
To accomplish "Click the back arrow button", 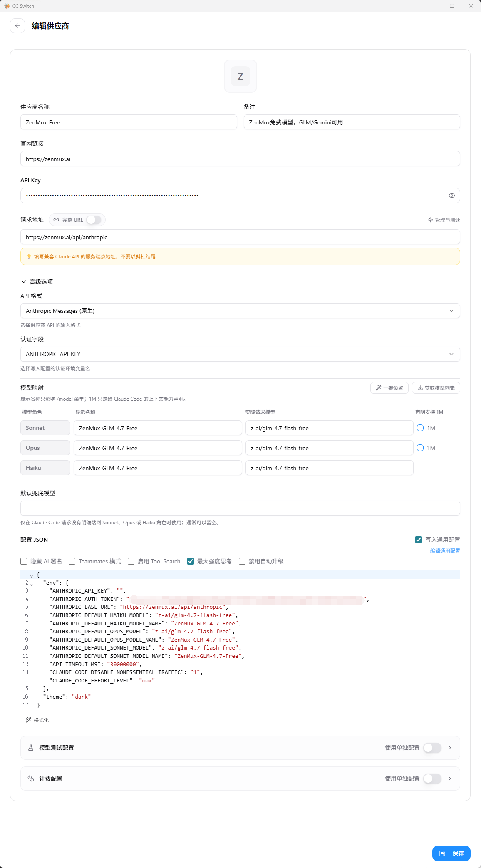I will coord(17,26).
